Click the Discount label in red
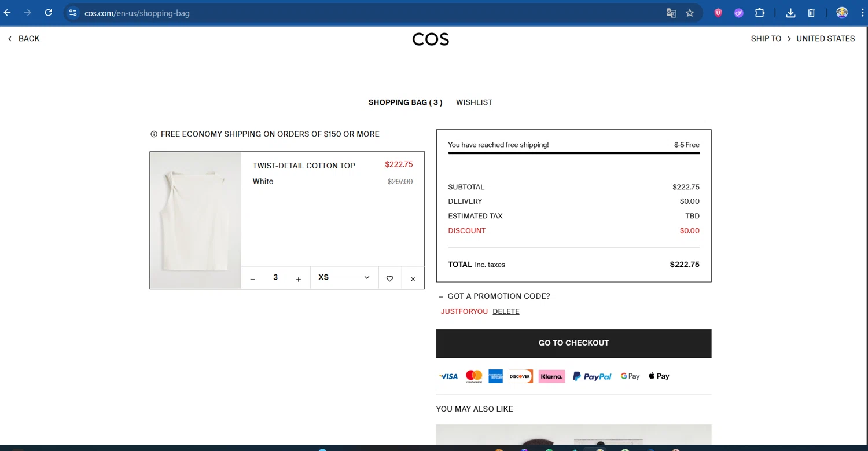Screen dimensions: 868x451 (x=466, y=230)
